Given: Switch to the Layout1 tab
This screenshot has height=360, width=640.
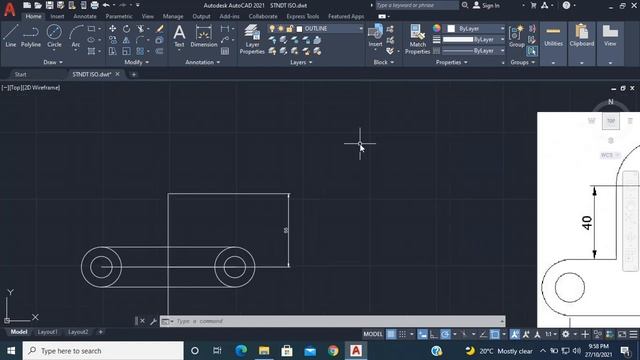Looking at the screenshot, I should tap(47, 332).
